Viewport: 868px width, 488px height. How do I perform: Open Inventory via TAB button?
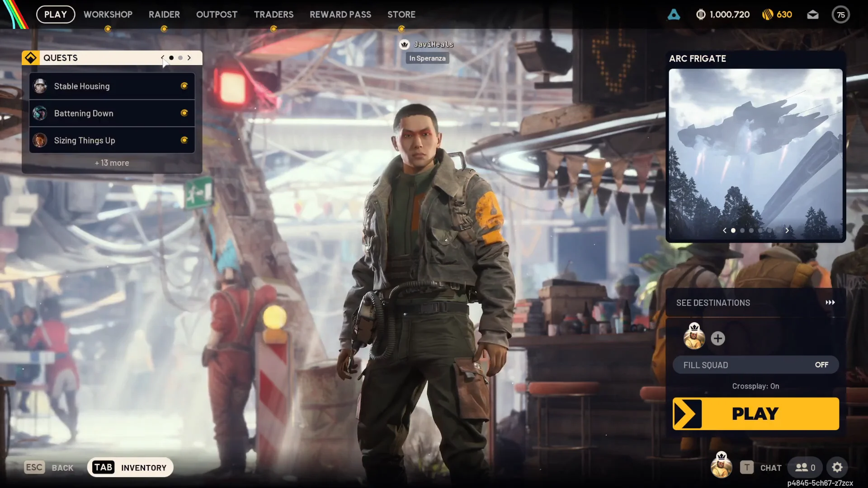(x=130, y=467)
